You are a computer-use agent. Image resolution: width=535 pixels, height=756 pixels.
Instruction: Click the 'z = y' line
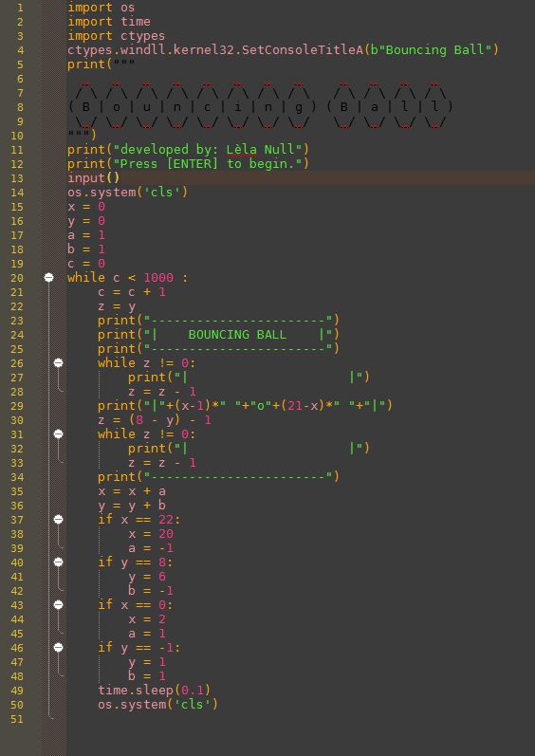click(x=117, y=306)
